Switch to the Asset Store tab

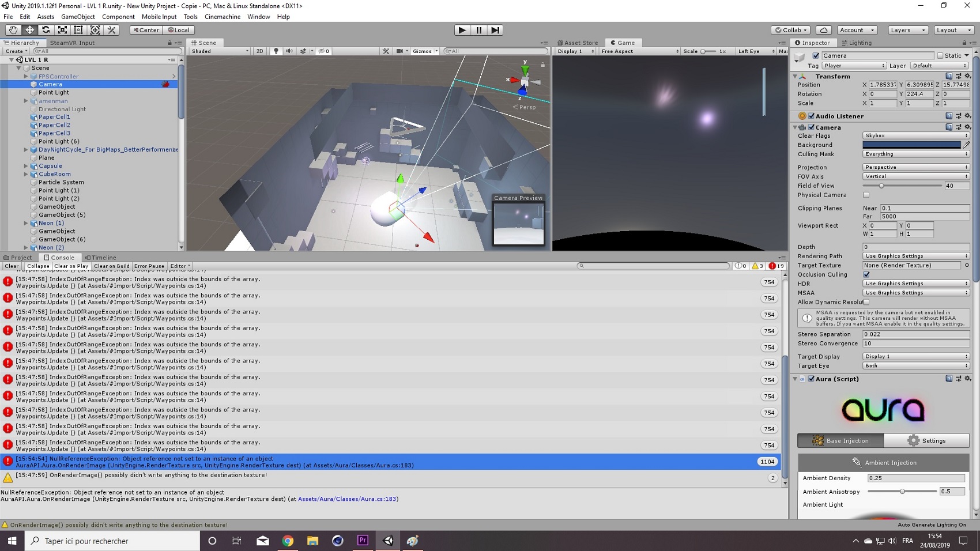pos(578,43)
